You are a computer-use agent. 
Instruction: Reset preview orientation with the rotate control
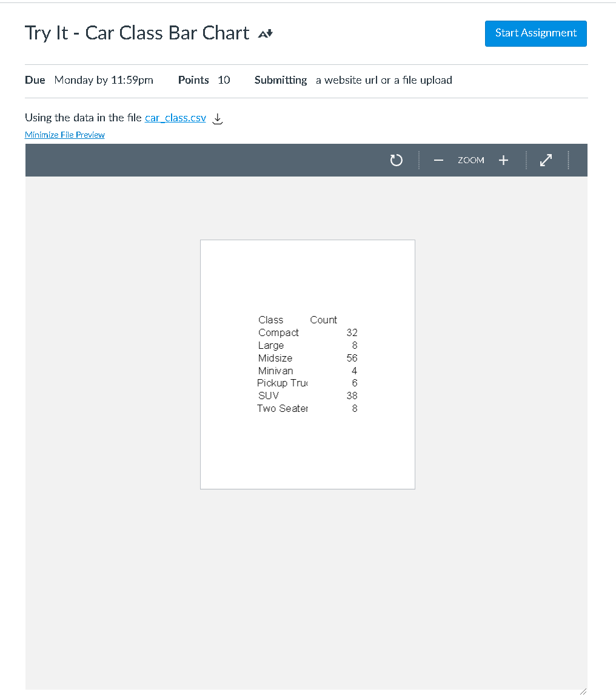coord(396,160)
